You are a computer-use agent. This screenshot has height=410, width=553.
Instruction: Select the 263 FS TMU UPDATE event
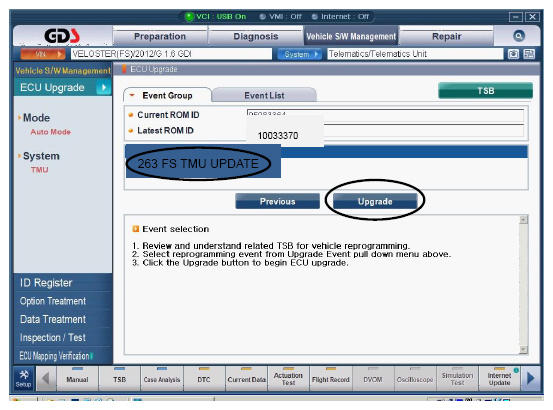[198, 164]
